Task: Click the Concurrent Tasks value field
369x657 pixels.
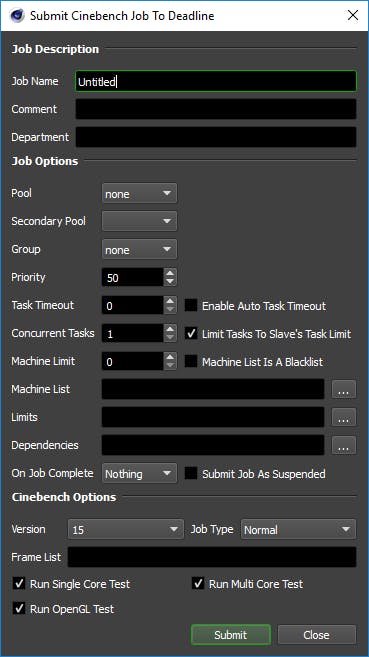Action: point(132,334)
